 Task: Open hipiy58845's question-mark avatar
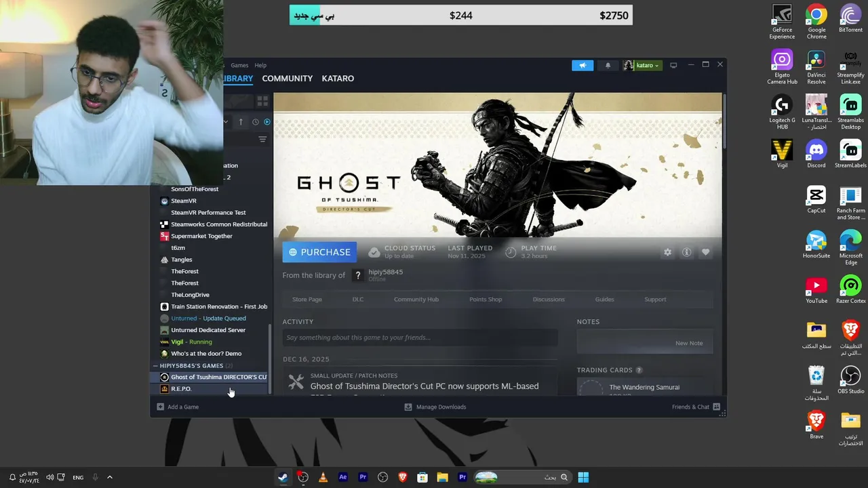coord(358,275)
